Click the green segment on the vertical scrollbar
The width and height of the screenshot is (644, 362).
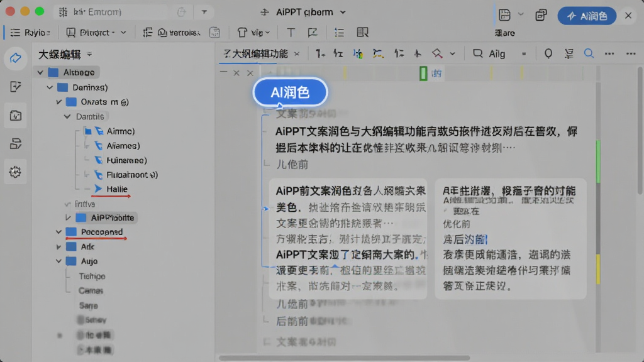[598, 161]
